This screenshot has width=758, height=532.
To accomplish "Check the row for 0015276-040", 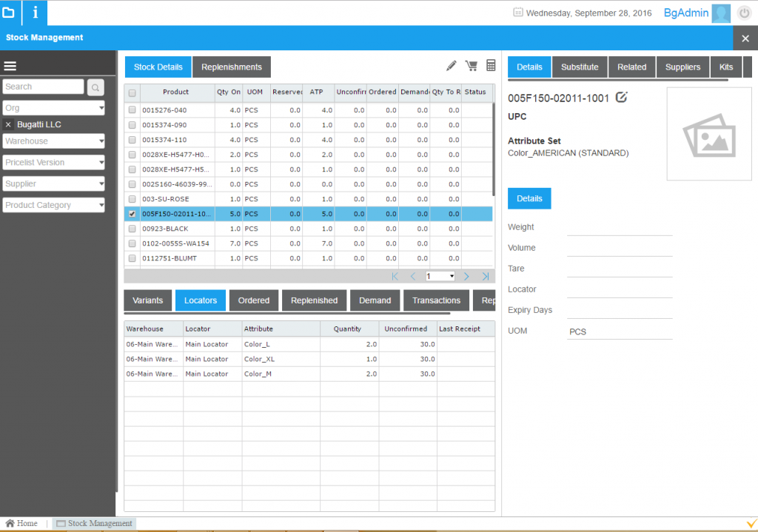I will pyautogui.click(x=132, y=110).
